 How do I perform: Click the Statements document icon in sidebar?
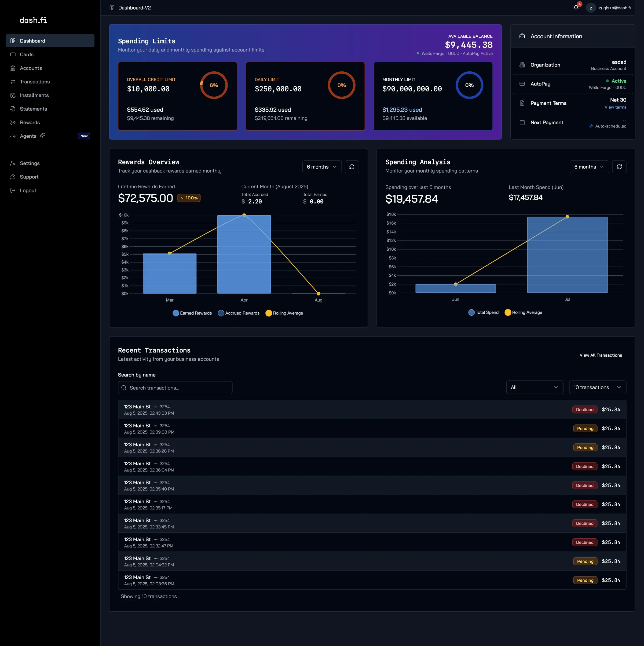pos(13,109)
